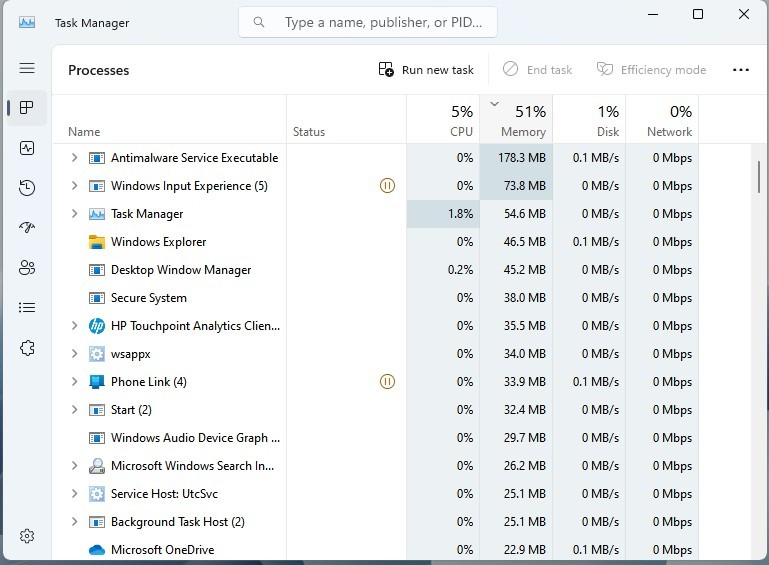Sort processes by the CPU column
Screen dimensions: 769x565
tap(443, 119)
